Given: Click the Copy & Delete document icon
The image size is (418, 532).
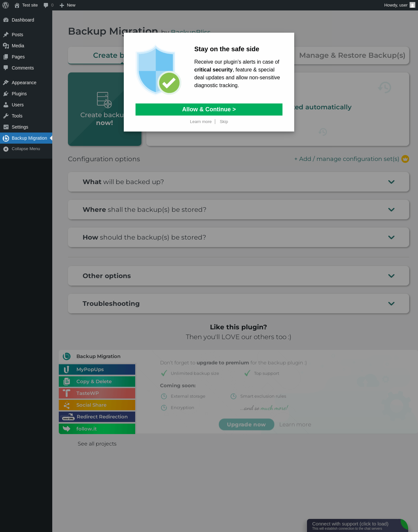Looking at the screenshot, I should coord(67,382).
